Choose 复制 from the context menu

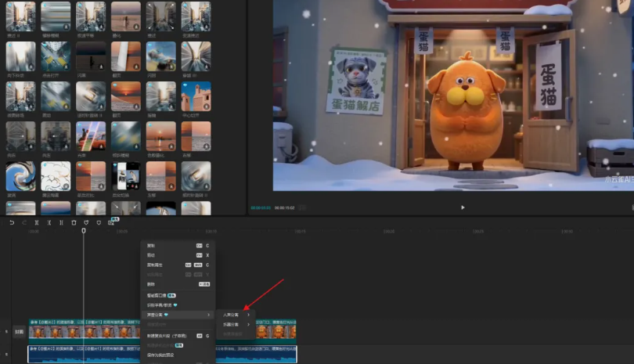pyautogui.click(x=152, y=245)
